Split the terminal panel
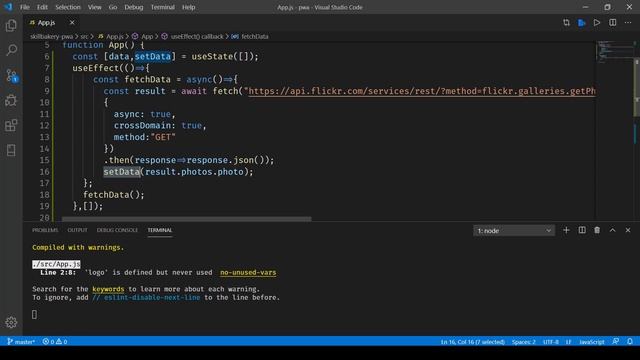The width and height of the screenshot is (640, 360). (582, 230)
